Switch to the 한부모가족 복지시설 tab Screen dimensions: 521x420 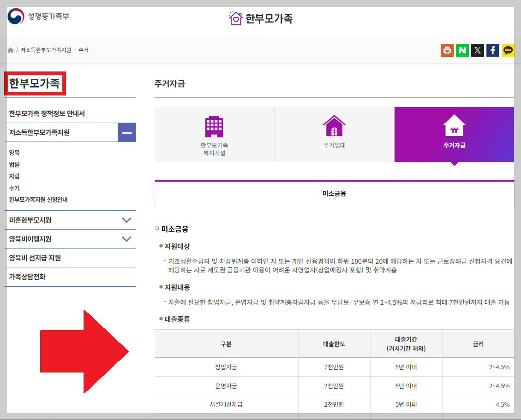(214, 134)
